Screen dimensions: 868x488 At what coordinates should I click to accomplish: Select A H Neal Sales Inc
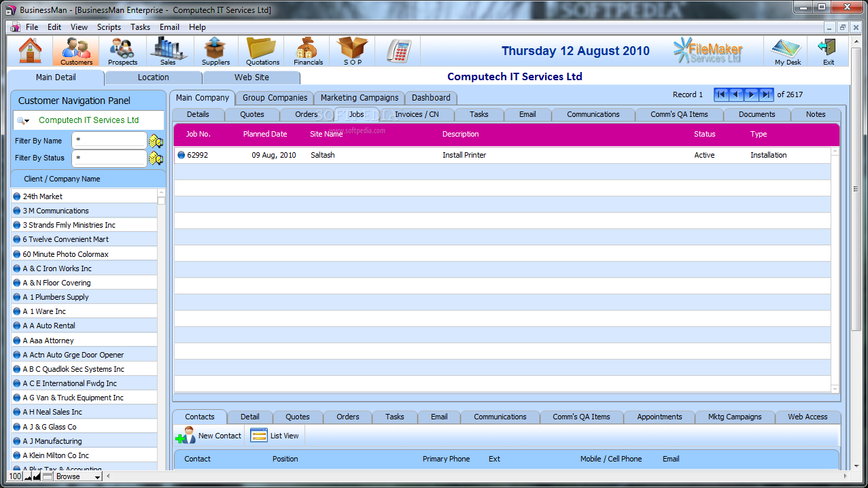(x=84, y=412)
